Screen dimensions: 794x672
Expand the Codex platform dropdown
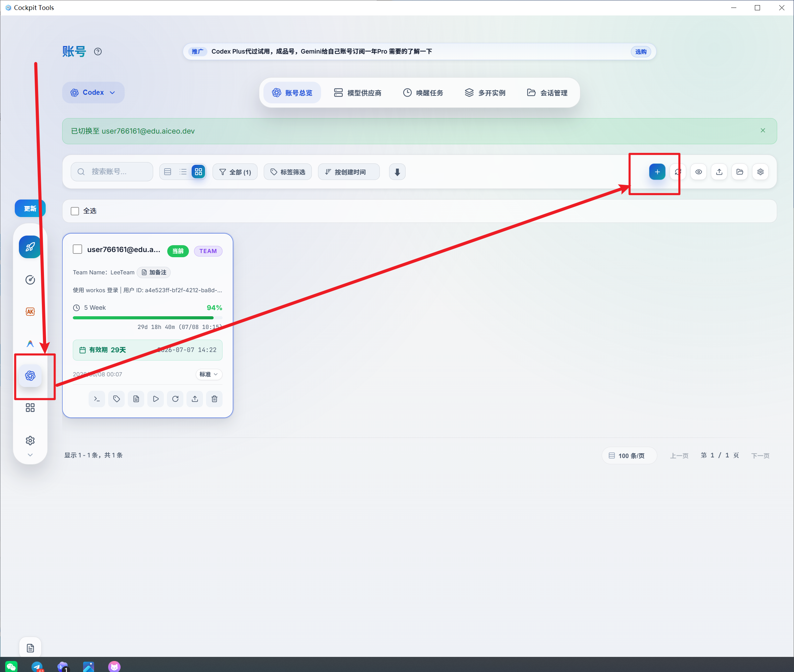click(x=93, y=93)
